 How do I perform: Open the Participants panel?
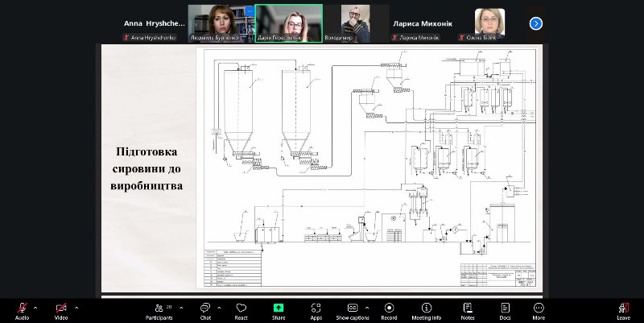(x=158, y=309)
